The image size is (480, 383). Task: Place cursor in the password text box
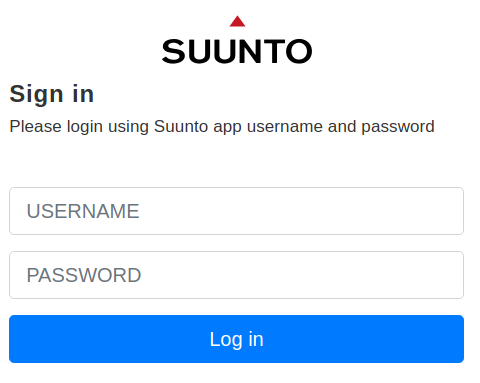tap(236, 275)
